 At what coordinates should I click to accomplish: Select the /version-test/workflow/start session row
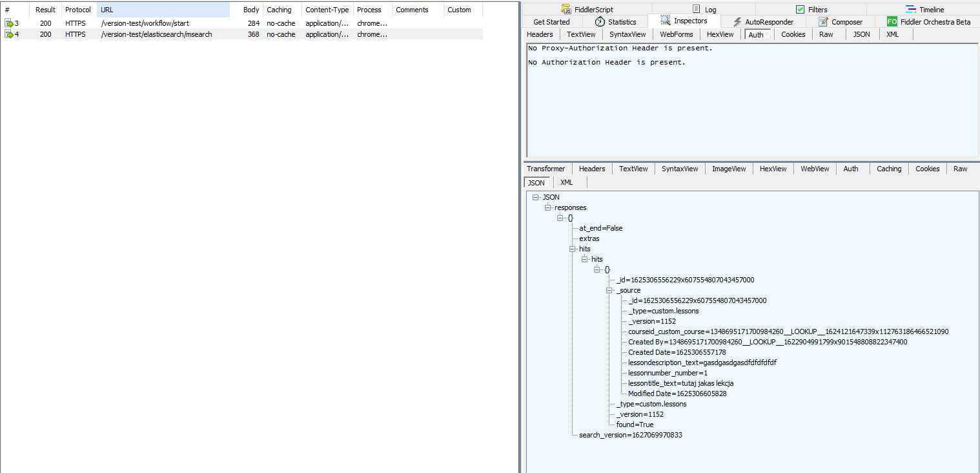click(241, 23)
